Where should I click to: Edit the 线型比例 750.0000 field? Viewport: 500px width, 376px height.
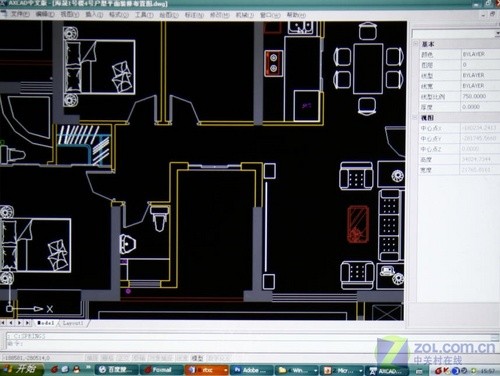point(480,96)
